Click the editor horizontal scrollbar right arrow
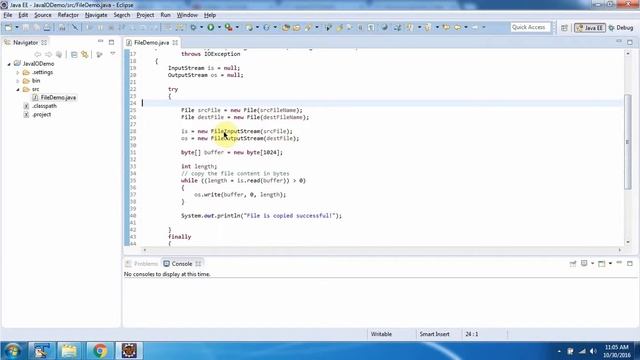640x360 pixels. click(x=620, y=250)
